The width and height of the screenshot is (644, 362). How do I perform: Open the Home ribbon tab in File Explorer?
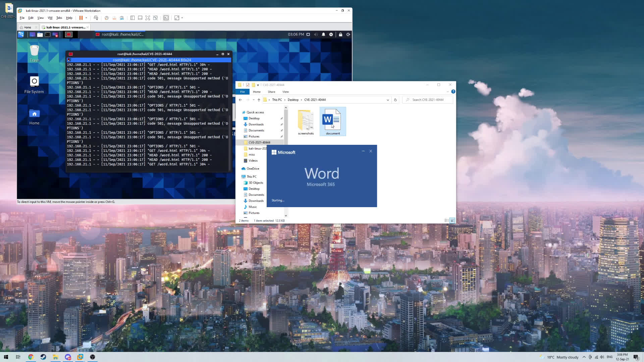click(x=257, y=92)
